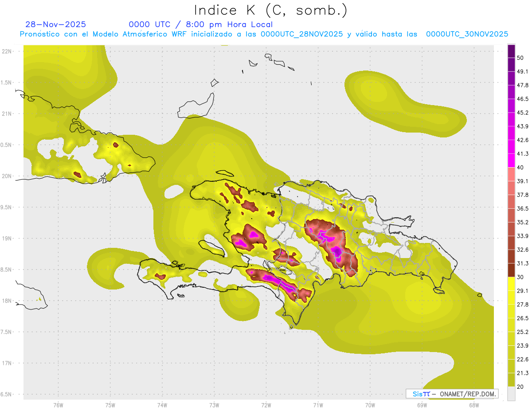Click the longitude label '70W'
The height and width of the screenshot is (411, 532).
(370, 405)
